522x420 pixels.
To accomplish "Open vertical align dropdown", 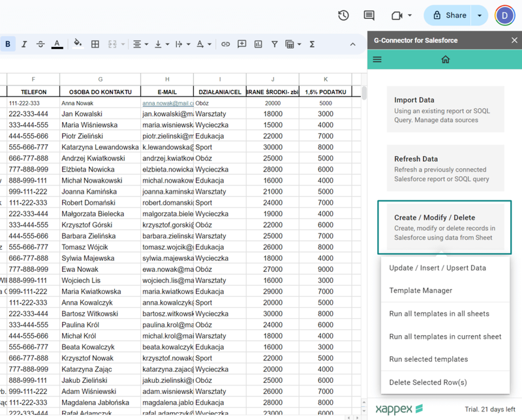I will point(162,44).
